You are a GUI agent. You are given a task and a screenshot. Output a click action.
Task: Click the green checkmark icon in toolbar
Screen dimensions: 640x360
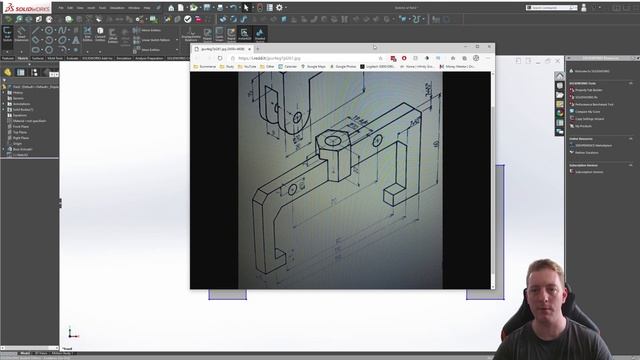(x=188, y=19)
